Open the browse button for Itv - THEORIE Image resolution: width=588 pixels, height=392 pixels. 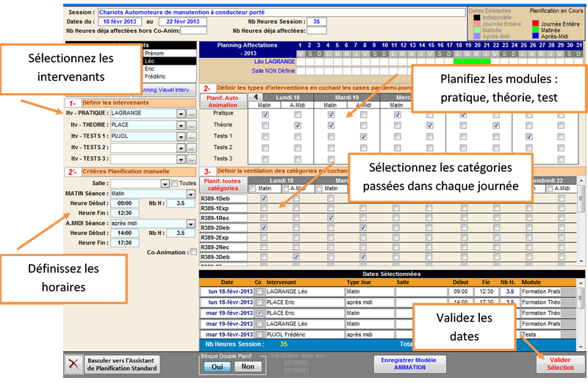tap(192, 126)
